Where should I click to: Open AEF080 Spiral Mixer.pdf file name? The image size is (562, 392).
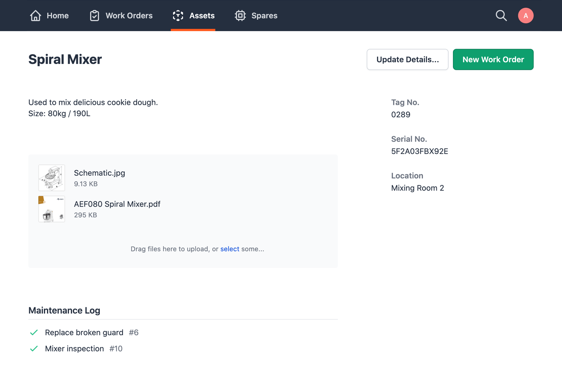[x=117, y=204]
